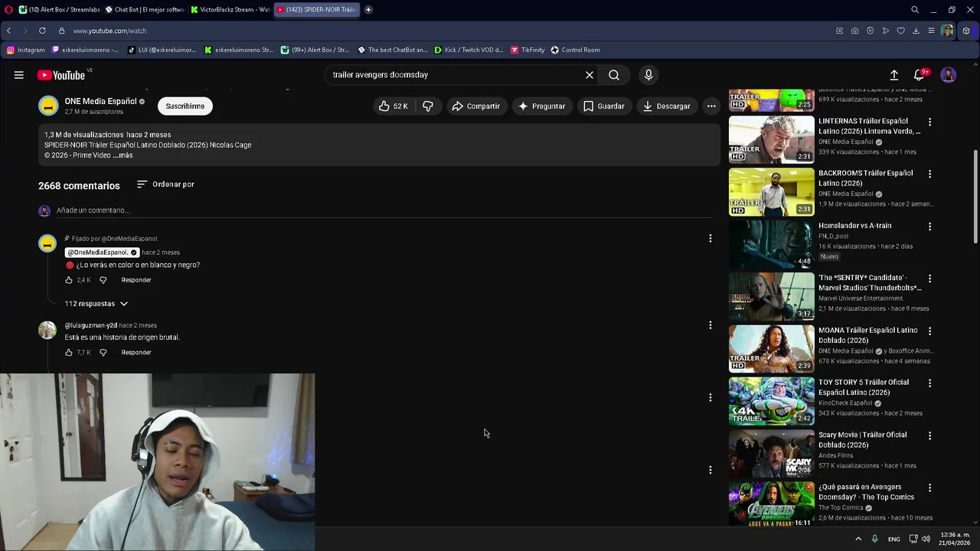Open the ONE Media Español channel avatar
Viewport: 980px width, 551px height.
(48, 106)
